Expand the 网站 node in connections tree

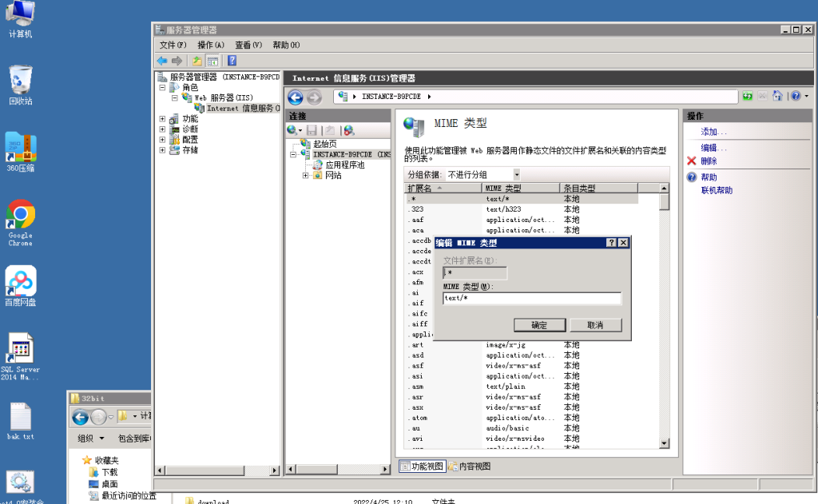[306, 176]
